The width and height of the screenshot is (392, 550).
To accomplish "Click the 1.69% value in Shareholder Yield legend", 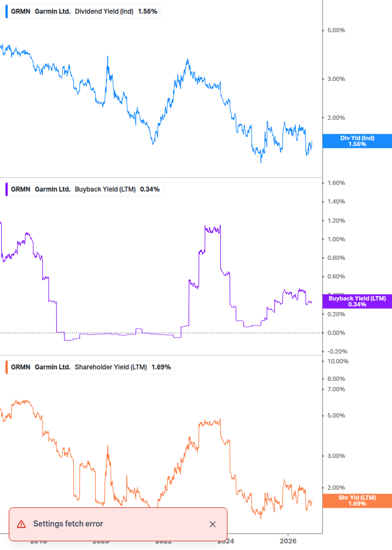I will [161, 367].
